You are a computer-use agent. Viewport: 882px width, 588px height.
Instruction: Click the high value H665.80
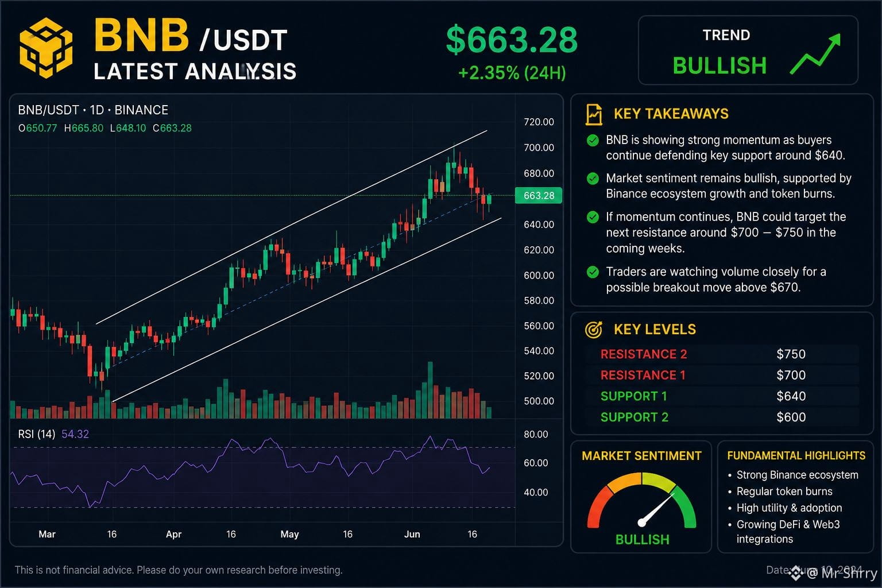84,128
